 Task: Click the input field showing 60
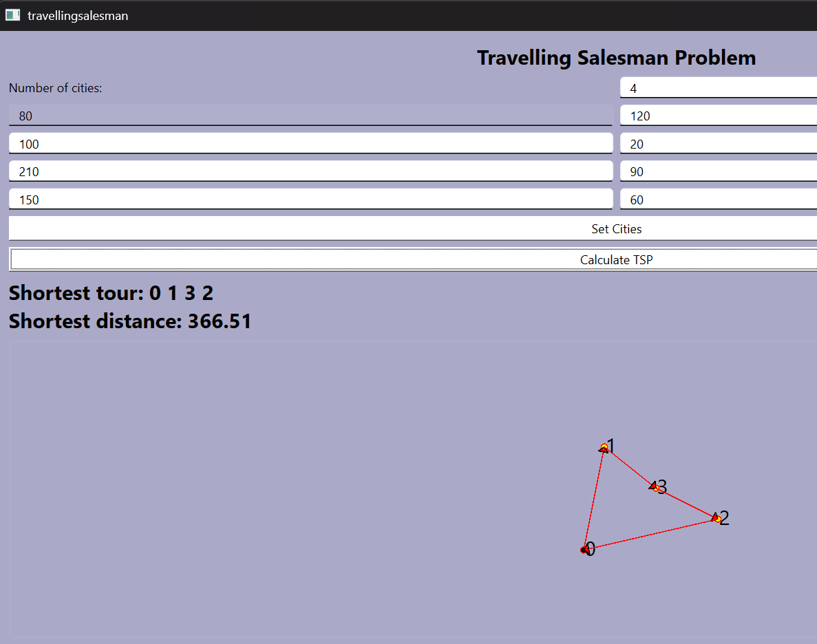[719, 199]
